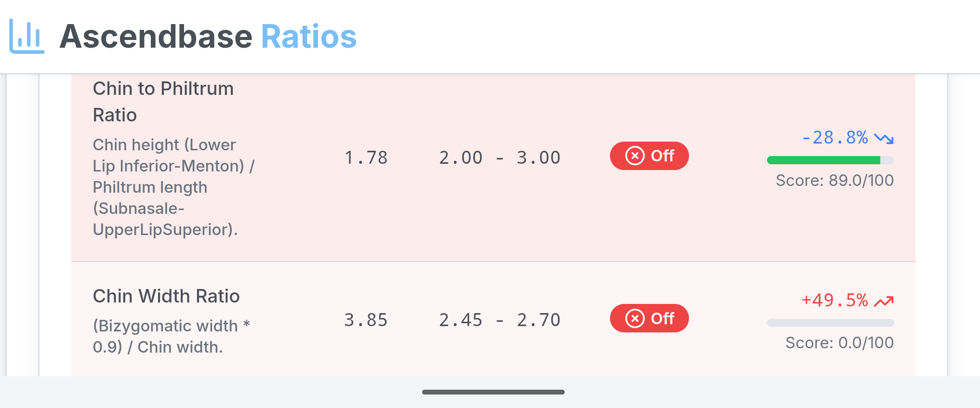Click the upward trend arrow beside +49.5%

[x=884, y=301]
